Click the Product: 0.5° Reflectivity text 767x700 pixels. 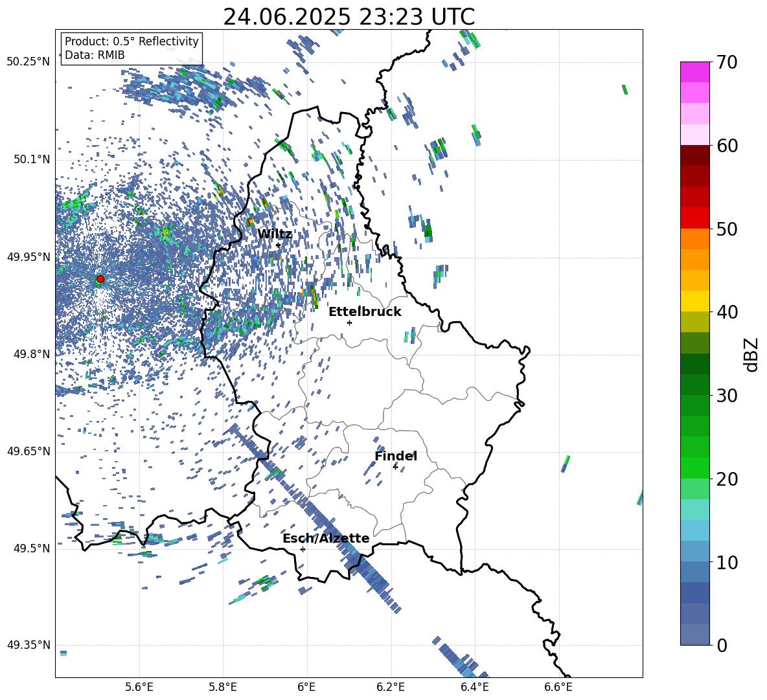[132, 41]
